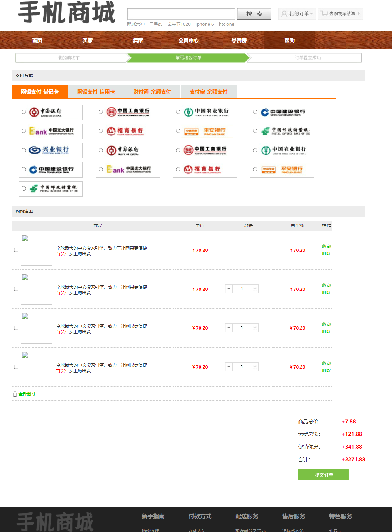Image resolution: width=392 pixels, height=532 pixels.
Task: Decrease quantity of the second product
Action: pos(229,289)
